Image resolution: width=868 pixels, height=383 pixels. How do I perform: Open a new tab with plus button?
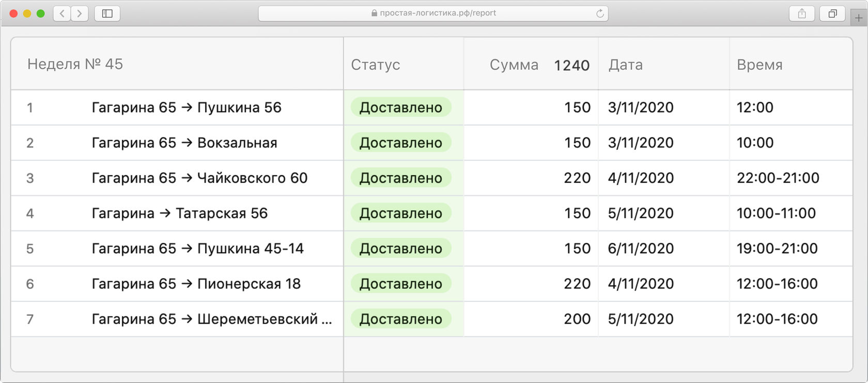858,18
